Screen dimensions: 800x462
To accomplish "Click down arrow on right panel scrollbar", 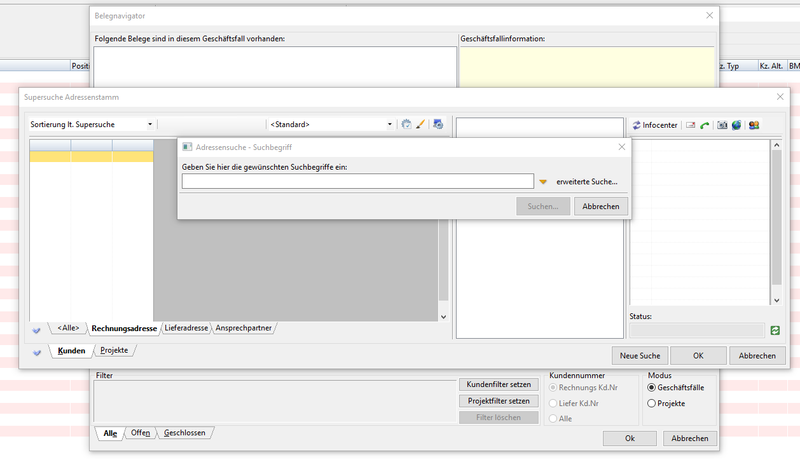I will [x=776, y=299].
